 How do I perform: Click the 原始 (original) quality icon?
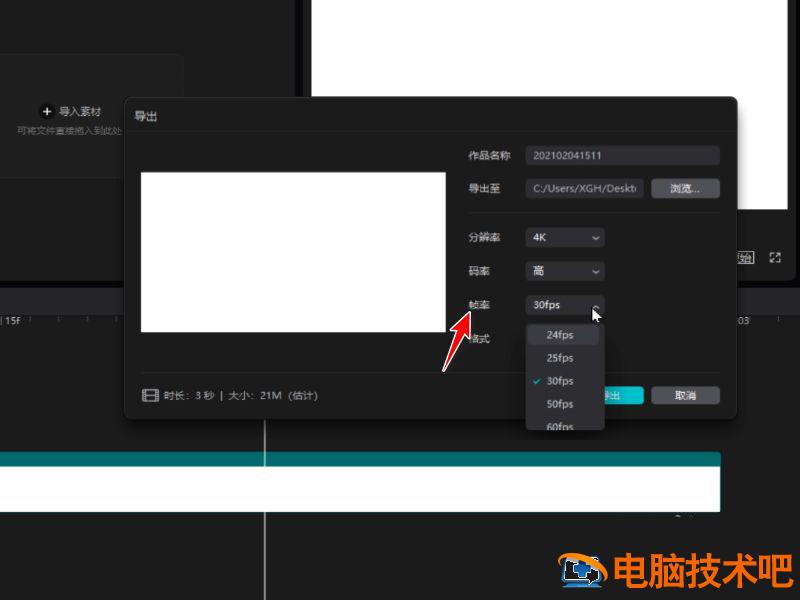click(744, 257)
